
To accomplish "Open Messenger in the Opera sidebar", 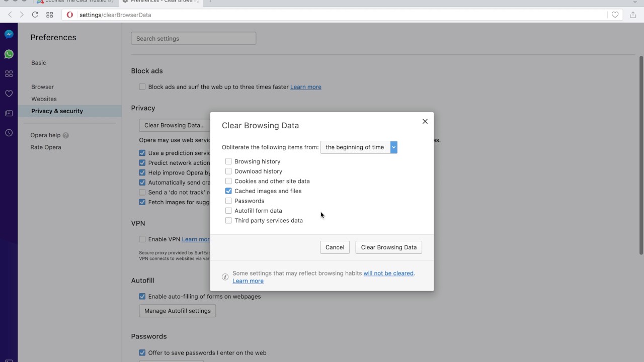I will [9, 34].
